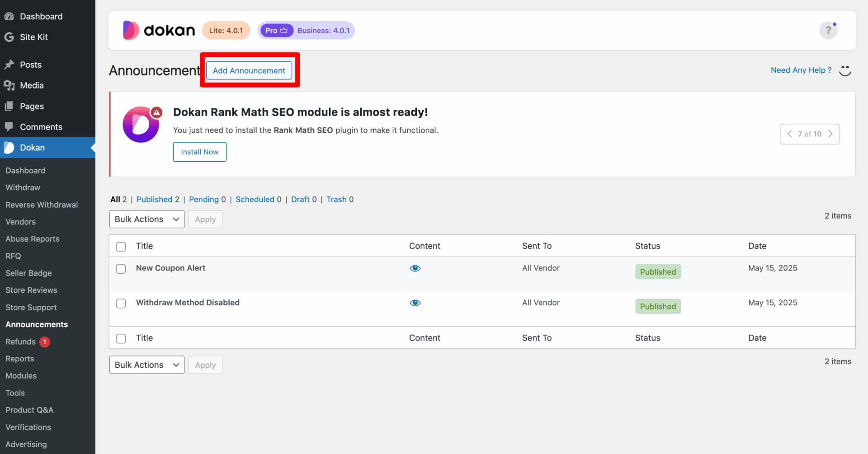Open the bottom Bulk Actions dropdown
The width and height of the screenshot is (868, 454).
pos(147,365)
